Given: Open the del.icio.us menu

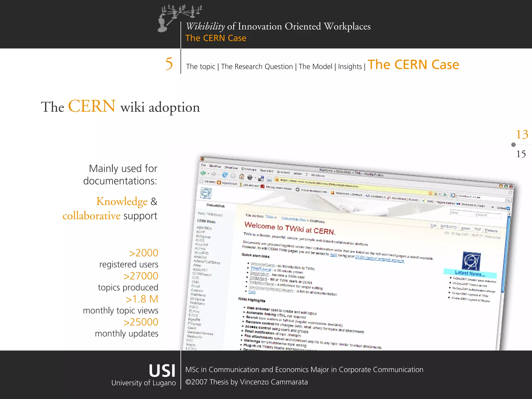Looking at the screenshot, I should pyautogui.click(x=318, y=175).
